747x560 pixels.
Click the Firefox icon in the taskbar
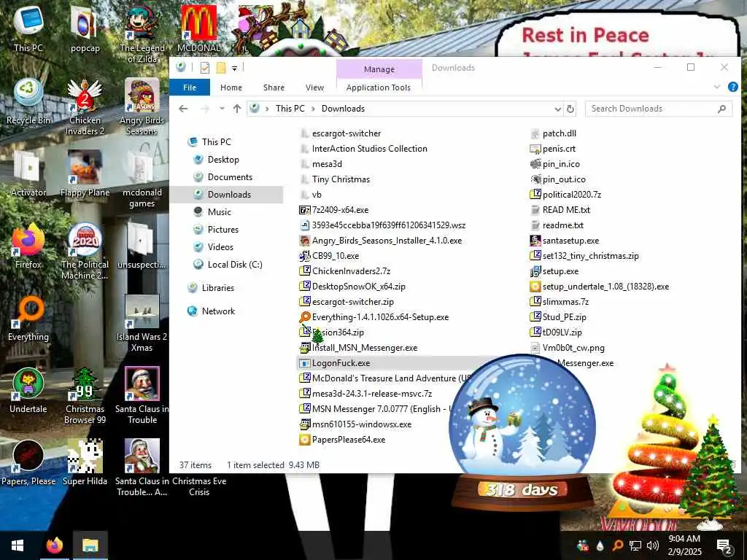(x=54, y=545)
